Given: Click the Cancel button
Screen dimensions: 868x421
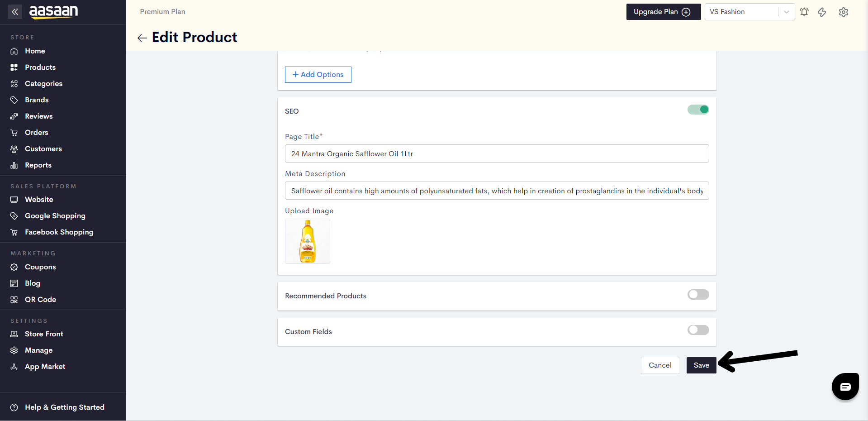Looking at the screenshot, I should tap(660, 365).
